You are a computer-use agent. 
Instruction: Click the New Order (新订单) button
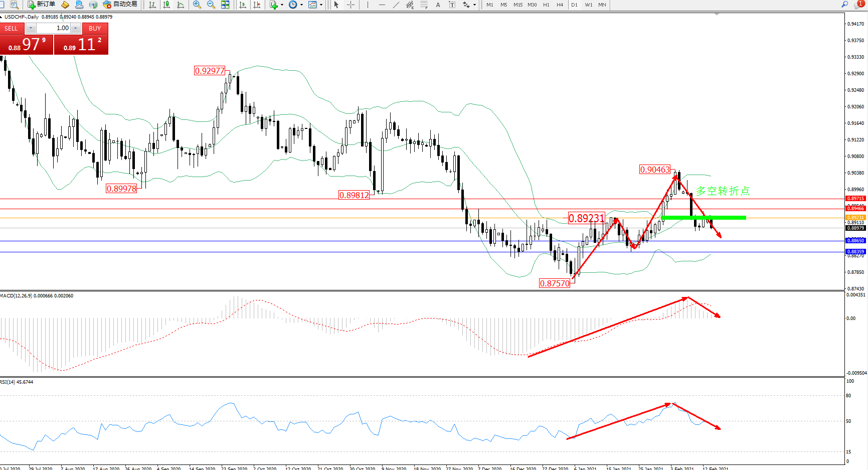click(41, 5)
